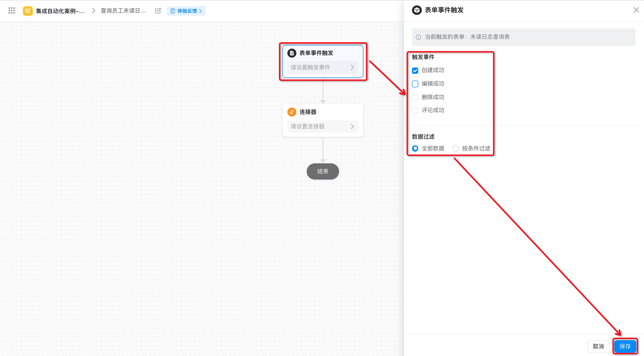Open the 体验反馈 feedback button
Image resolution: width=644 pixels, height=356 pixels.
pyautogui.click(x=186, y=11)
